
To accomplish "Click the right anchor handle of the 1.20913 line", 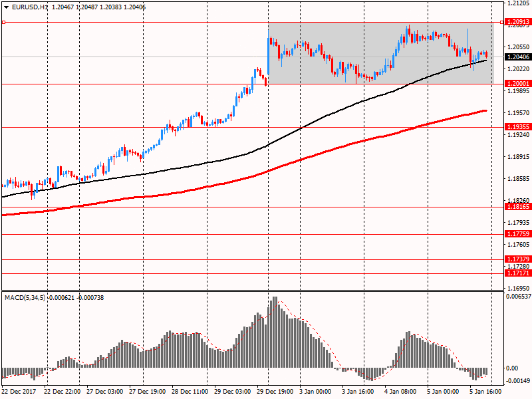I will pos(502,22).
